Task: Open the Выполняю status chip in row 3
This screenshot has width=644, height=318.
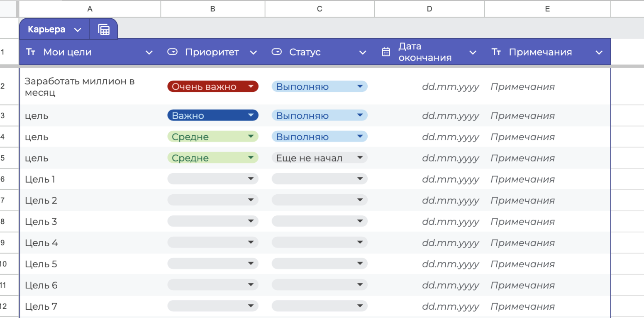Action: 320,115
